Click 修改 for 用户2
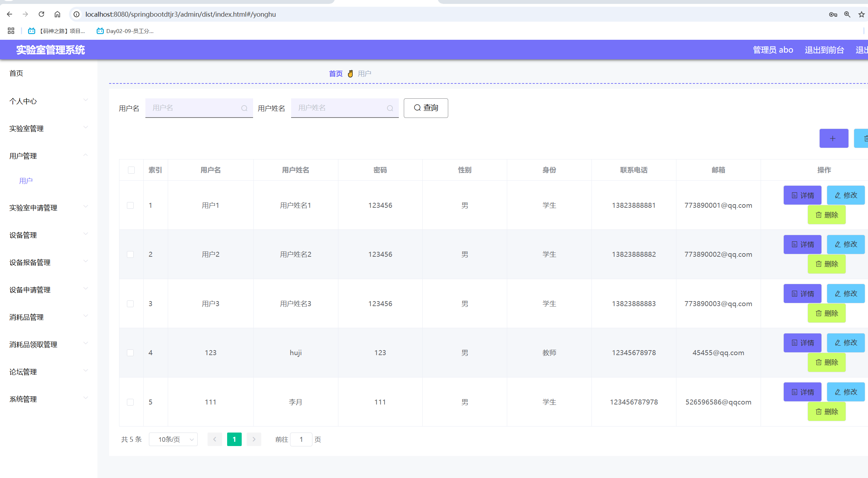This screenshot has width=868, height=478. point(846,244)
